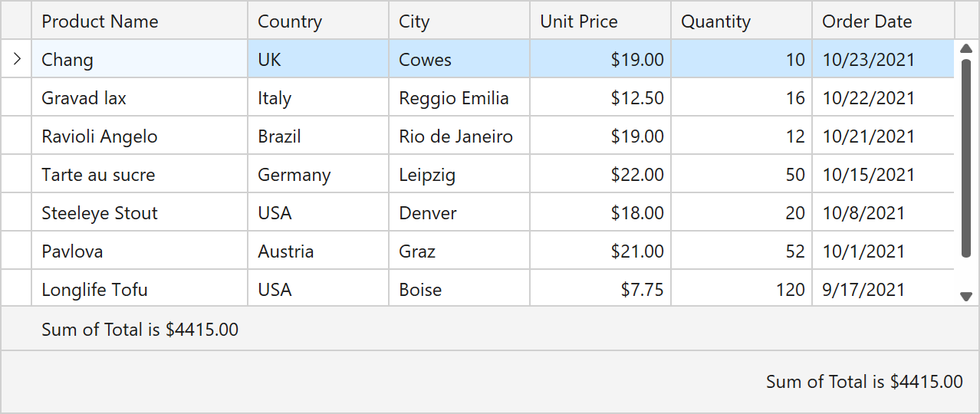The image size is (980, 414).
Task: Sort by Unit Price column header
Action: (600, 21)
